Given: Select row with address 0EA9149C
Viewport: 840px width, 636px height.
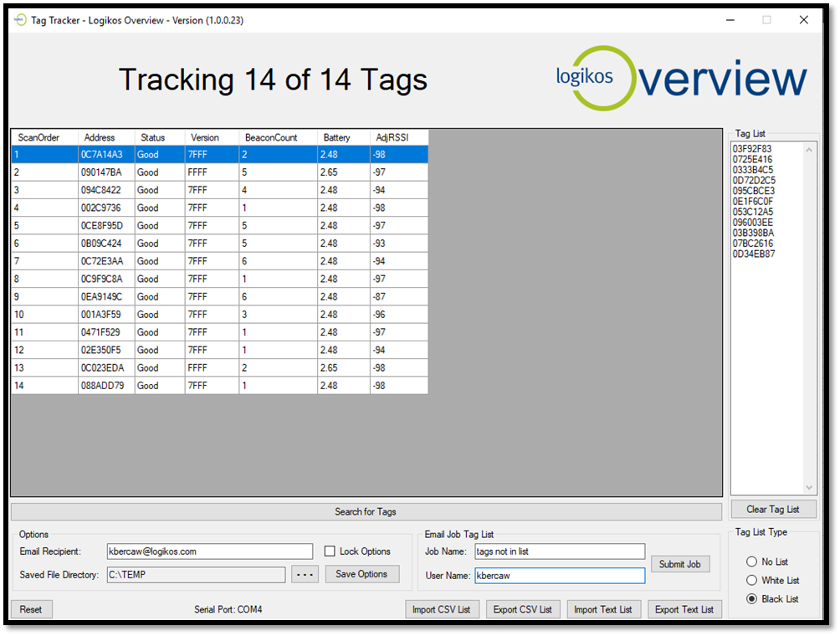Looking at the screenshot, I should click(x=101, y=296).
